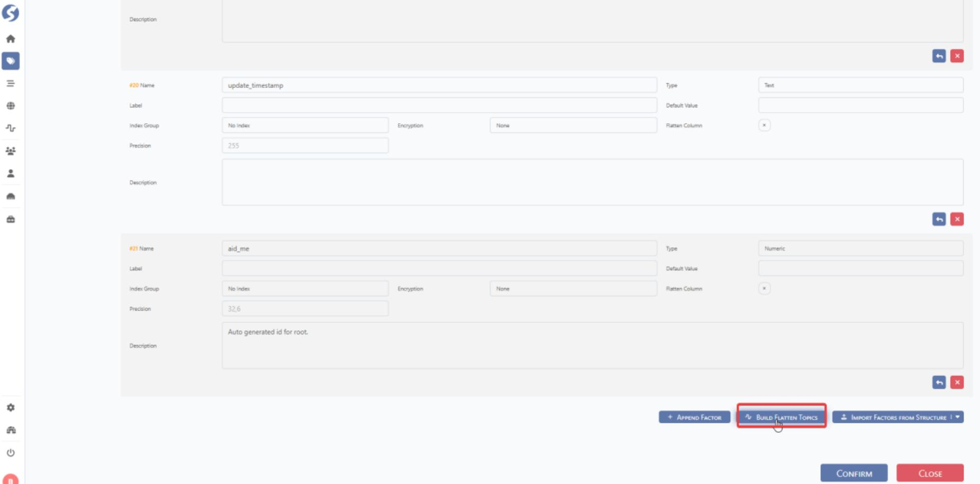Open the list lines sidebar icon
The width and height of the screenshot is (980, 484).
[x=11, y=83]
